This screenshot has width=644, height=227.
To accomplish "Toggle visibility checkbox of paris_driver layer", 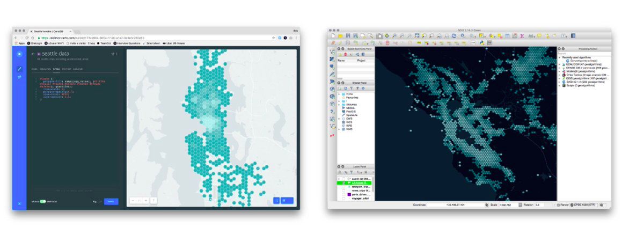I will pos(342,194).
